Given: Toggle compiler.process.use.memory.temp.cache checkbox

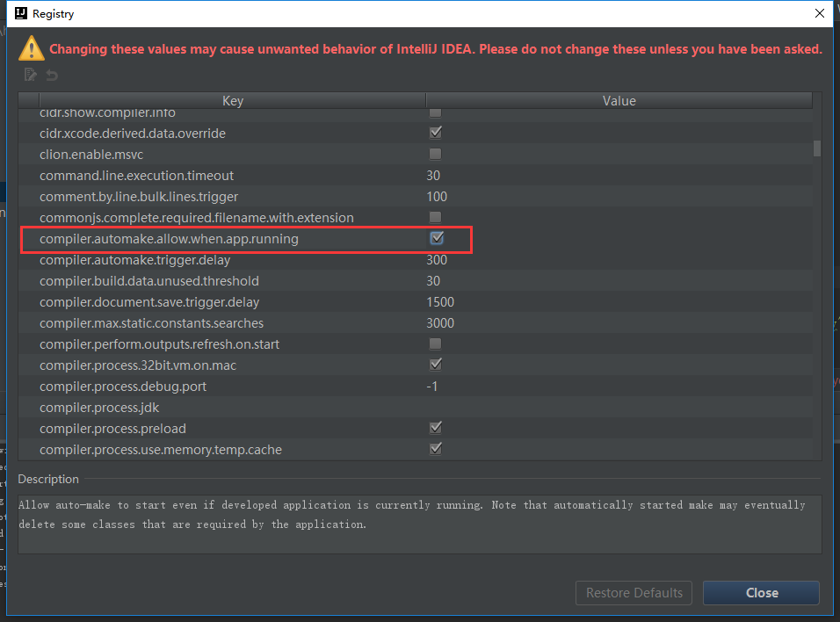Looking at the screenshot, I should [x=435, y=449].
